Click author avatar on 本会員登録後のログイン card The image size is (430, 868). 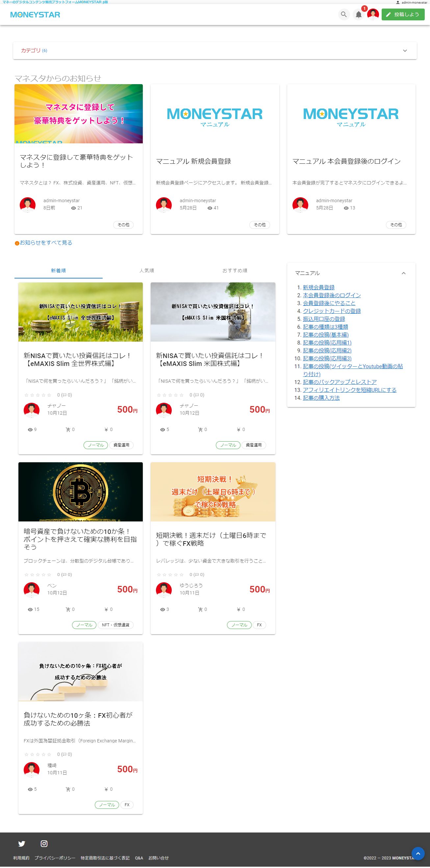tap(300, 205)
